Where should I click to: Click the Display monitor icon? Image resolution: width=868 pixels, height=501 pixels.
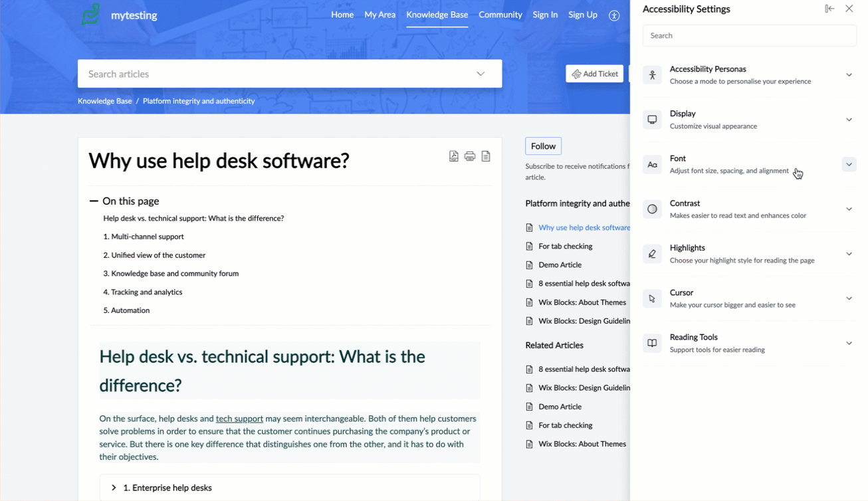click(653, 120)
